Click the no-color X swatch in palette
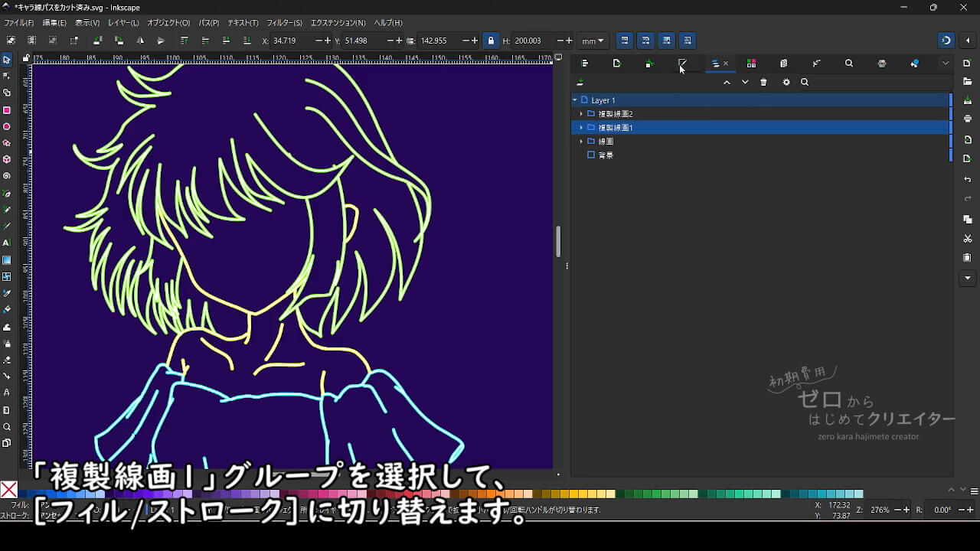This screenshot has width=980, height=551. click(x=9, y=490)
